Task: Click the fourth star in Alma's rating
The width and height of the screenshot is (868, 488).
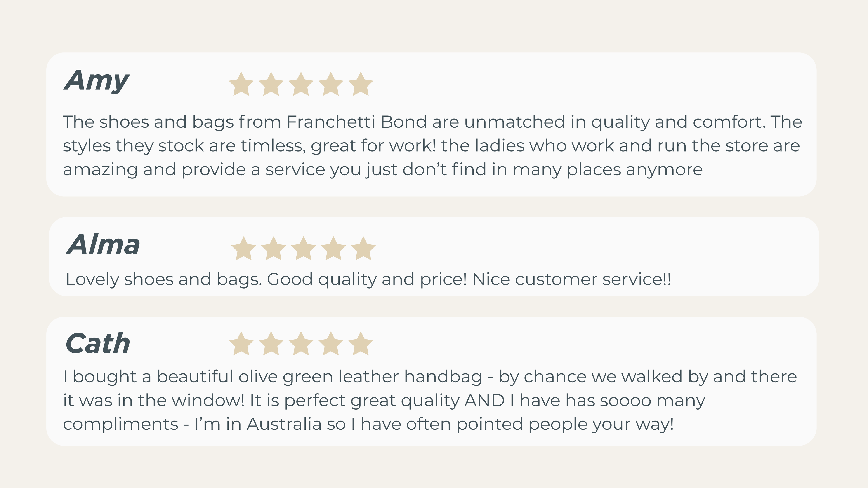Action: tap(333, 249)
